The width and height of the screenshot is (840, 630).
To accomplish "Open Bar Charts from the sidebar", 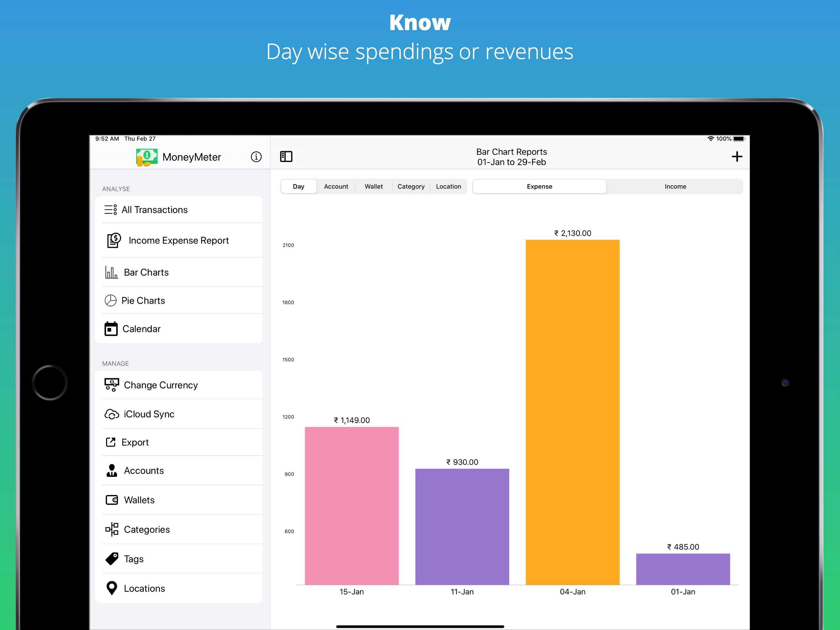I will point(146,272).
